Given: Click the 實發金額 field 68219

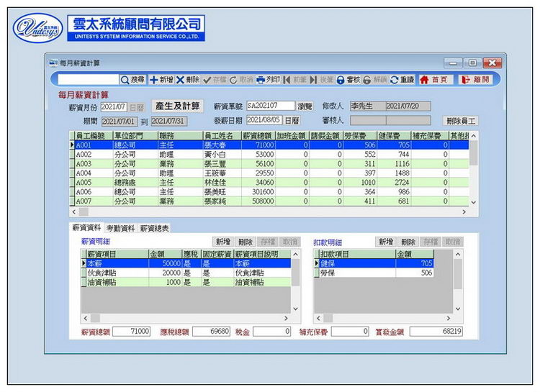Looking at the screenshot, I should pyautogui.click(x=436, y=332).
